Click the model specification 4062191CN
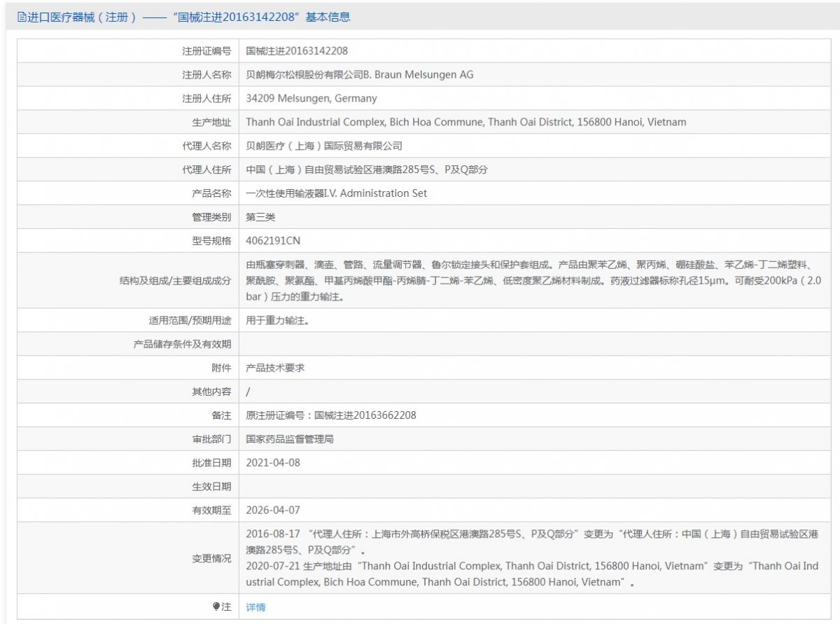 (x=273, y=241)
